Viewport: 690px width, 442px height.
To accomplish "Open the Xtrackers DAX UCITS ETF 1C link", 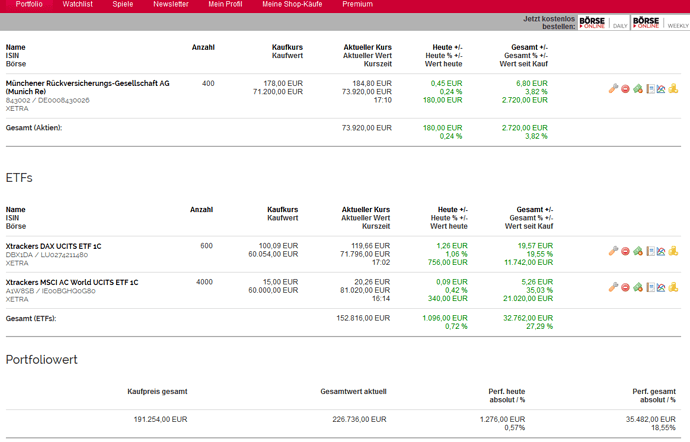I will click(x=53, y=246).
